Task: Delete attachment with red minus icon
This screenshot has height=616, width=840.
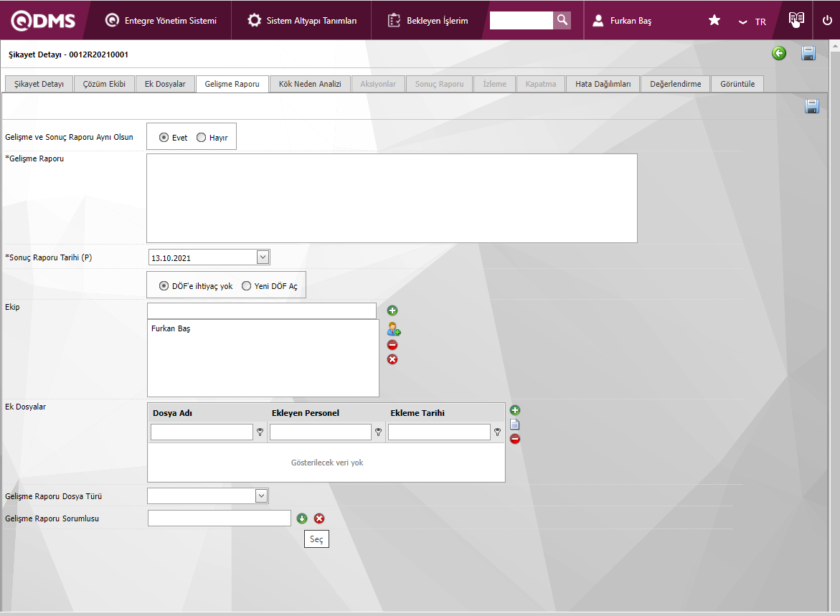Action: (515, 440)
